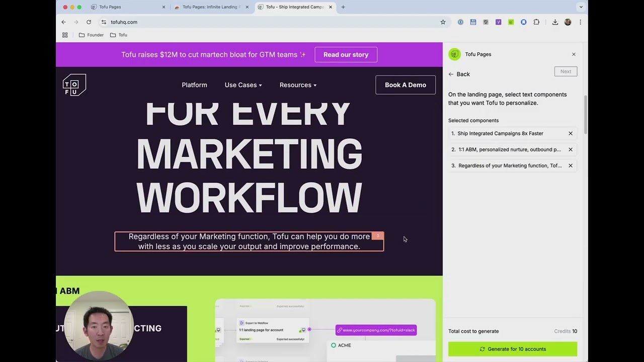Open the browser Extensions puzzle icon
Screen dimensions: 644x362
[x=536, y=22]
